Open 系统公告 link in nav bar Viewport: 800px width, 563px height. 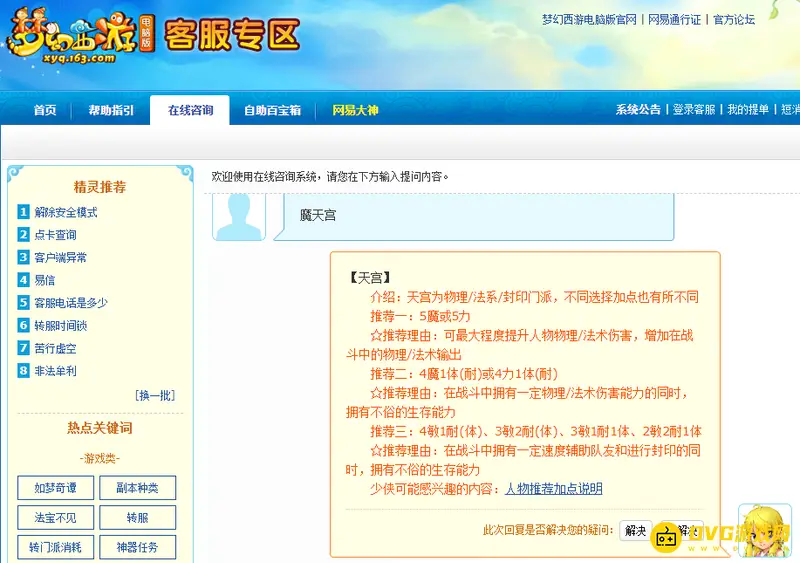click(x=638, y=109)
